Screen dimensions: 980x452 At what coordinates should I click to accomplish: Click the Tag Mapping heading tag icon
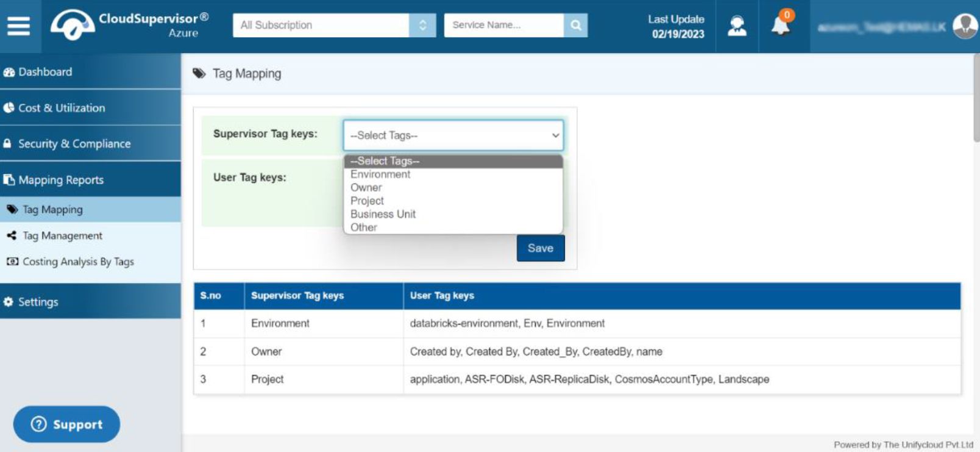[x=199, y=74]
